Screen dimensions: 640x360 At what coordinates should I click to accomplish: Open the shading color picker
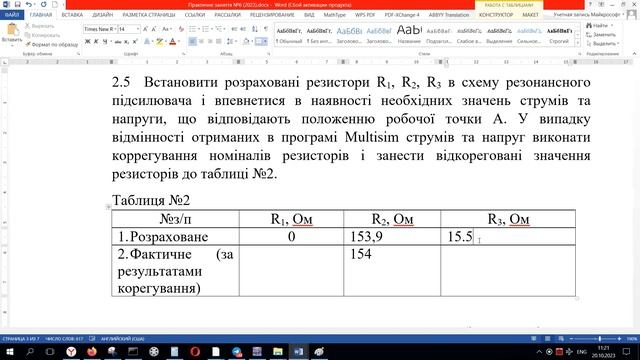click(x=247, y=42)
